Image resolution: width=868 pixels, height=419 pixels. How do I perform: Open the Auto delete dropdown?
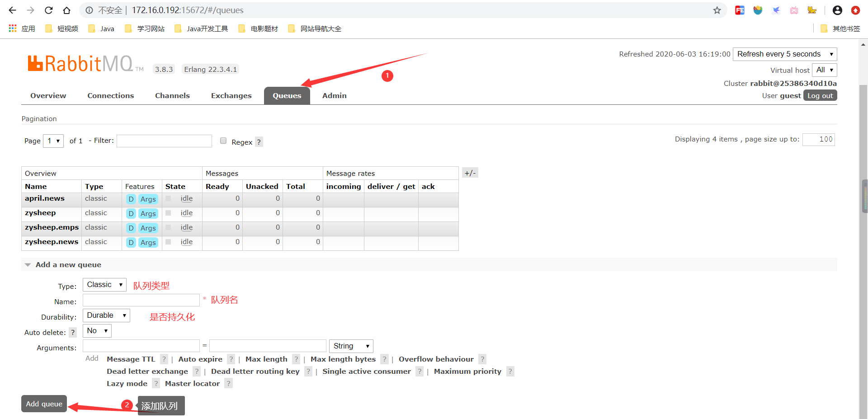[97, 330]
